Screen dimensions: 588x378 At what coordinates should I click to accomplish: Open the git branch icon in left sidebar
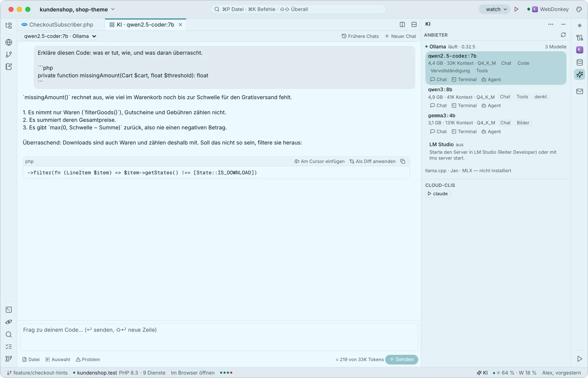[x=9, y=54]
